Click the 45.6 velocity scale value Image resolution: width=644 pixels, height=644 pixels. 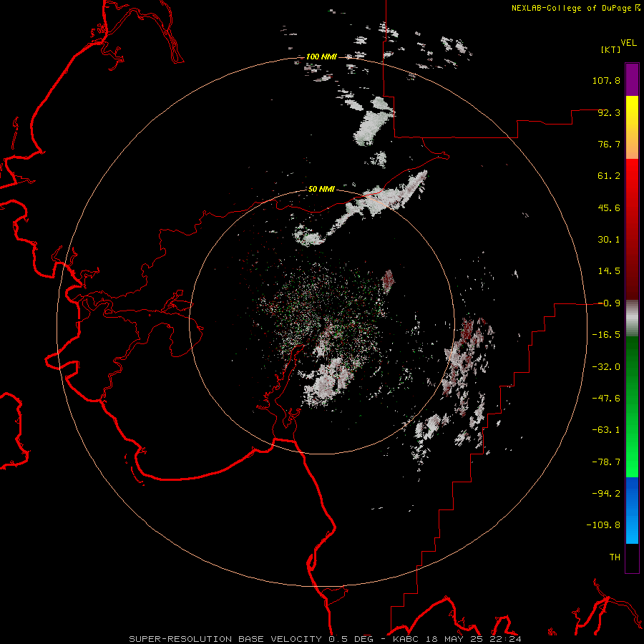[609, 208]
